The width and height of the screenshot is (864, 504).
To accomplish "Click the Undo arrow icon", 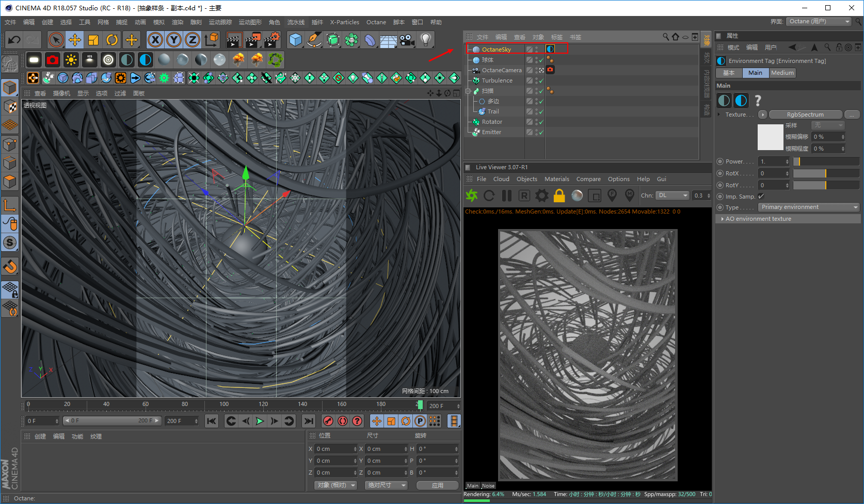I will point(14,40).
